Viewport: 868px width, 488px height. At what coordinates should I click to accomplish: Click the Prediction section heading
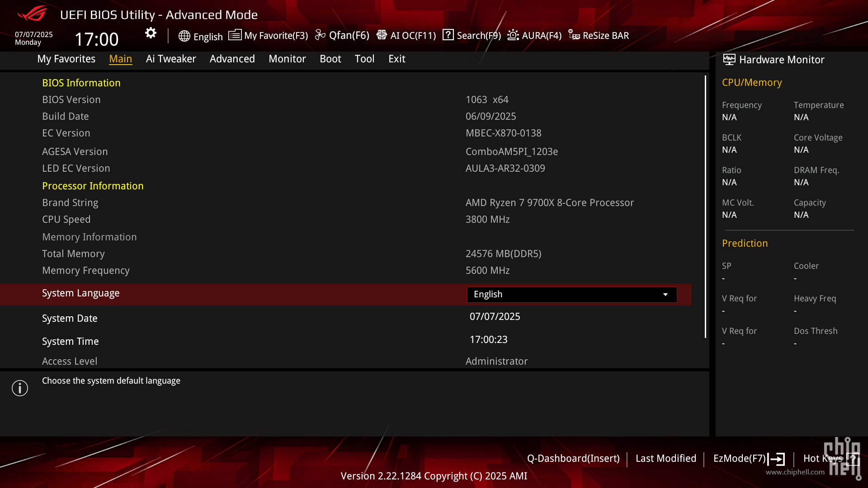pyautogui.click(x=745, y=243)
